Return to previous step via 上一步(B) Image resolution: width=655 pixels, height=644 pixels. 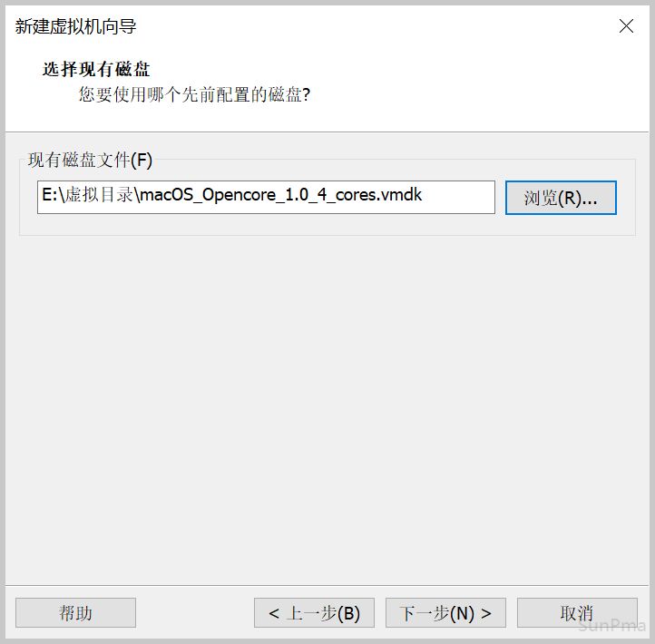(314, 612)
